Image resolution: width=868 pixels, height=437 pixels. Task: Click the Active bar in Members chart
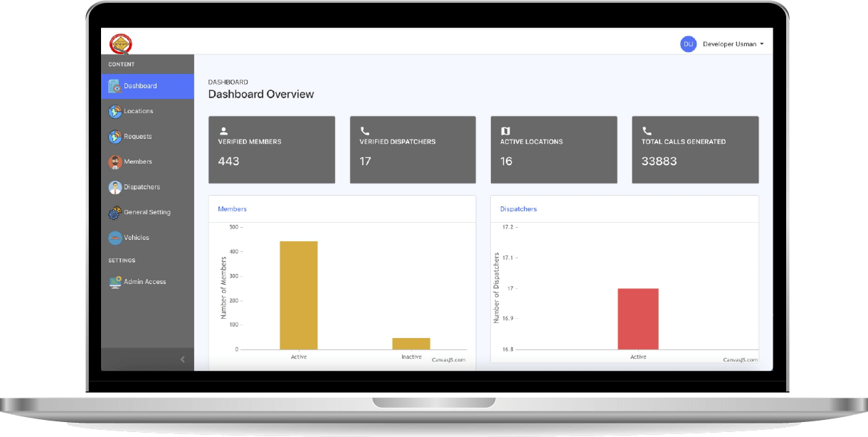[299, 295]
